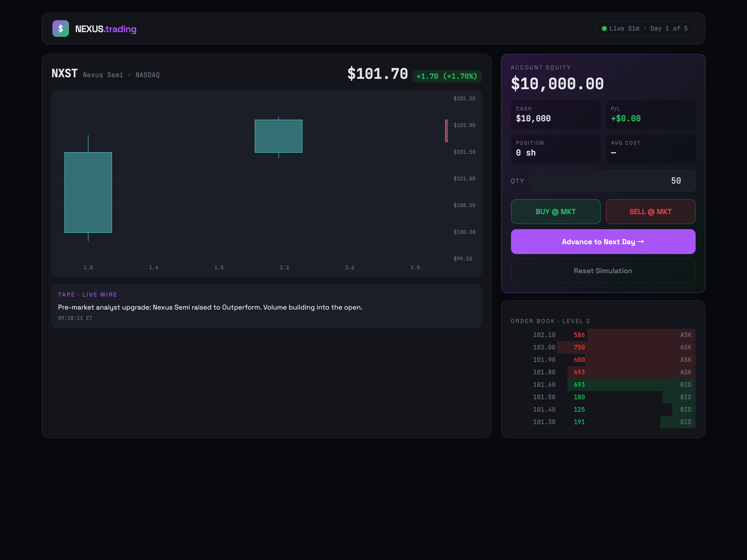
Task: Click the +1.70 (+1.70%) change badge
Action: tap(447, 76)
